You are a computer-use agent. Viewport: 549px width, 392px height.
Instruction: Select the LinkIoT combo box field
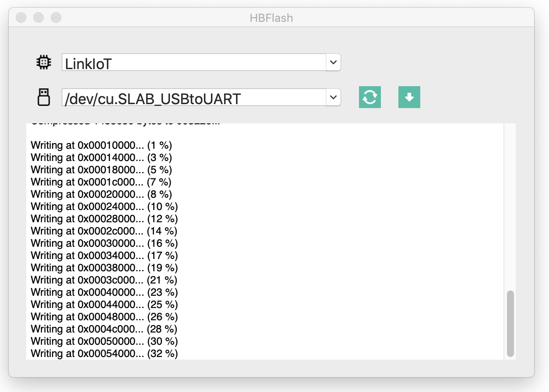(x=201, y=63)
